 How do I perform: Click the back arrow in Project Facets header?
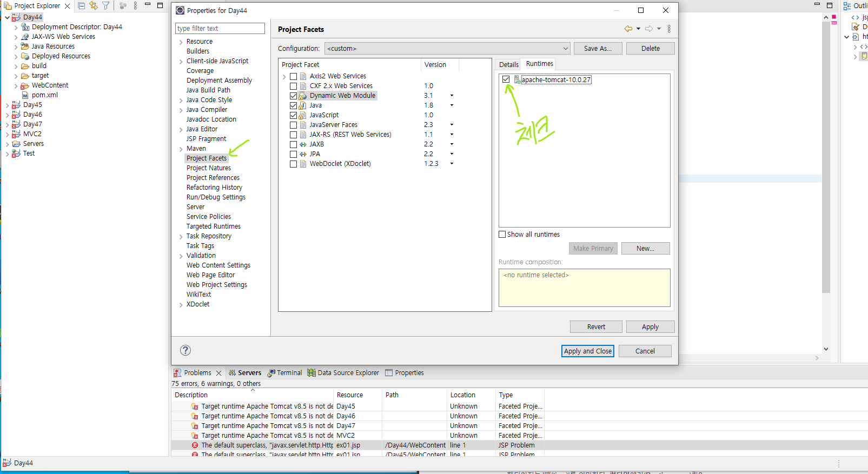[x=628, y=29]
